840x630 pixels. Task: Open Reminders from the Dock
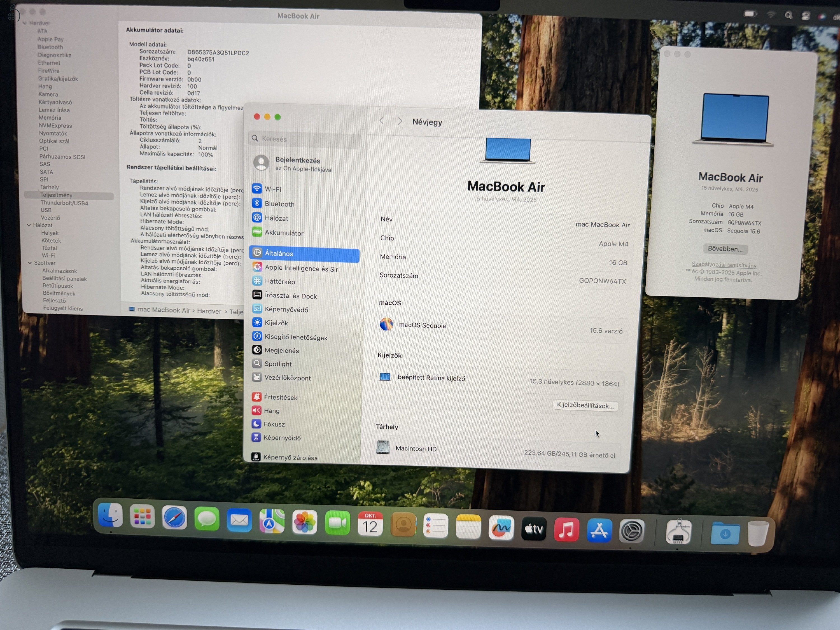tap(436, 526)
